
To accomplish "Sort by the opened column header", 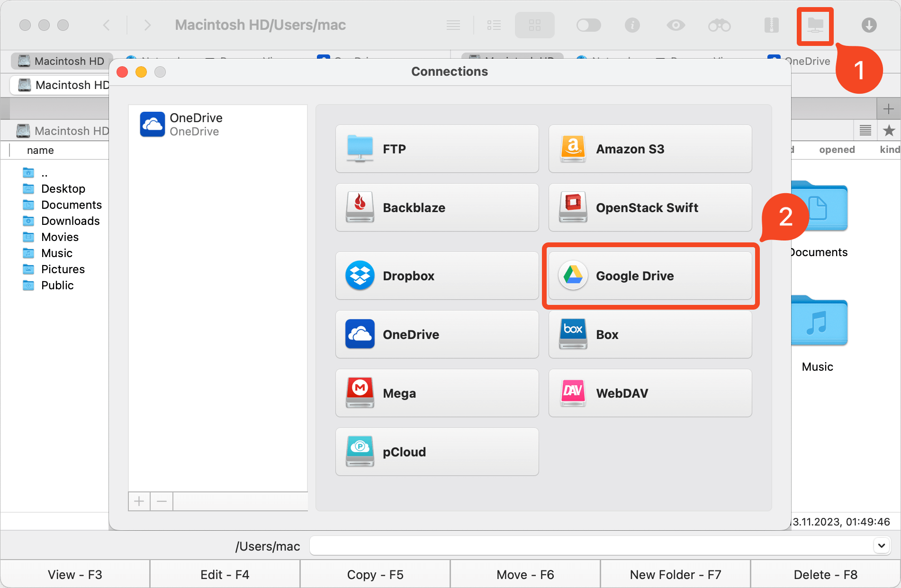I will (x=837, y=150).
